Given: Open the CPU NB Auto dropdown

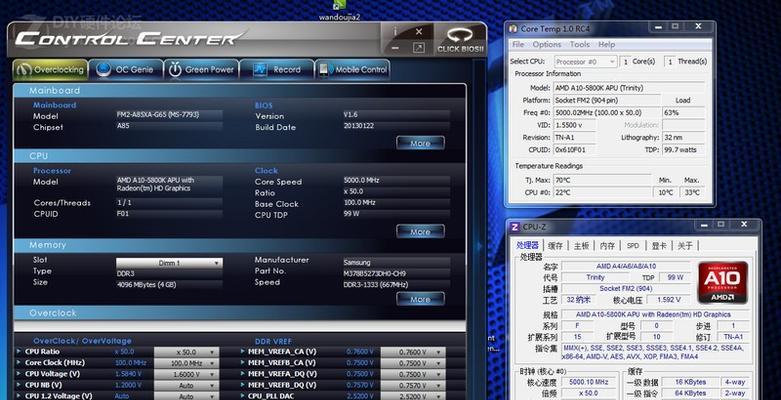Looking at the screenshot, I should click(186, 385).
